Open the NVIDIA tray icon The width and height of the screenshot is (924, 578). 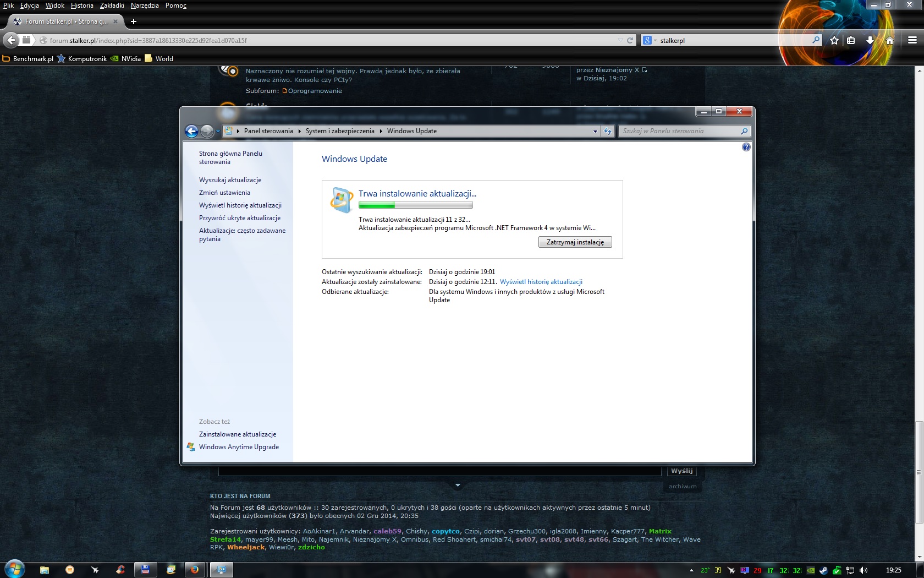pos(810,570)
